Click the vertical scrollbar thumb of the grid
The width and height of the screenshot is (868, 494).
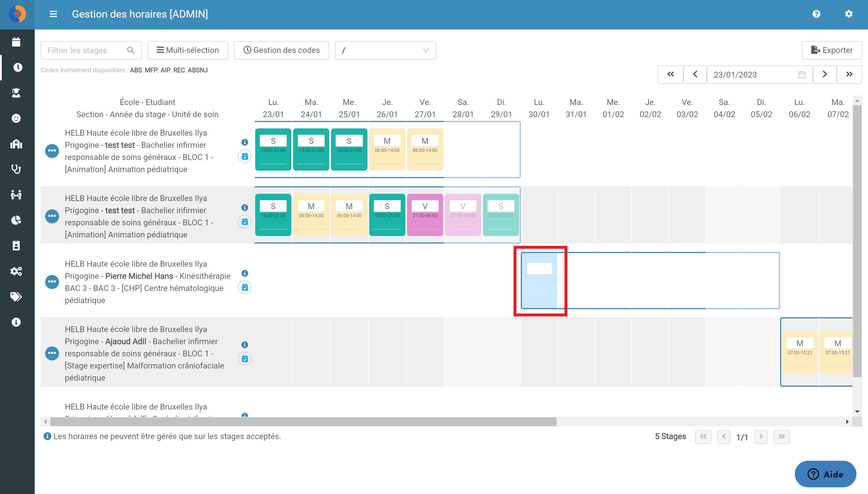point(857,241)
